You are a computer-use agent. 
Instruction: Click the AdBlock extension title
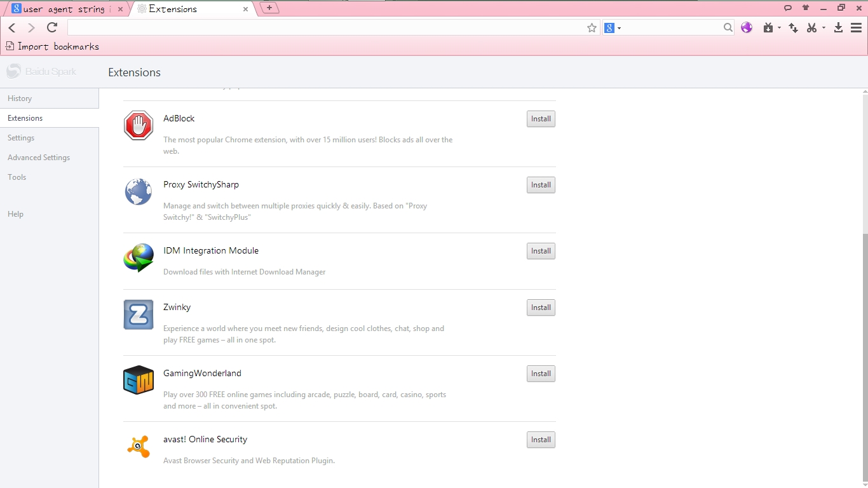179,118
